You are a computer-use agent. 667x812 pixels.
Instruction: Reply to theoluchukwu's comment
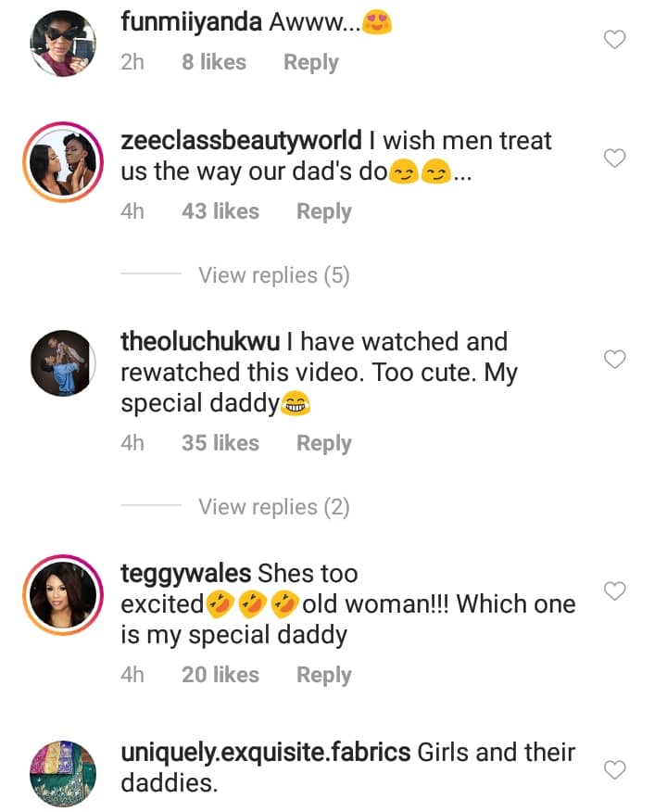(x=323, y=443)
